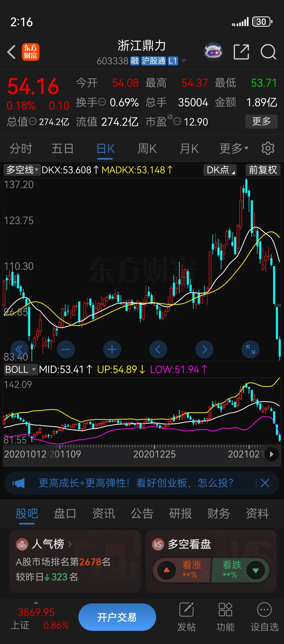Show more quote details via 更多 button
Screen dimensions: 284x644
pyautogui.click(x=261, y=122)
